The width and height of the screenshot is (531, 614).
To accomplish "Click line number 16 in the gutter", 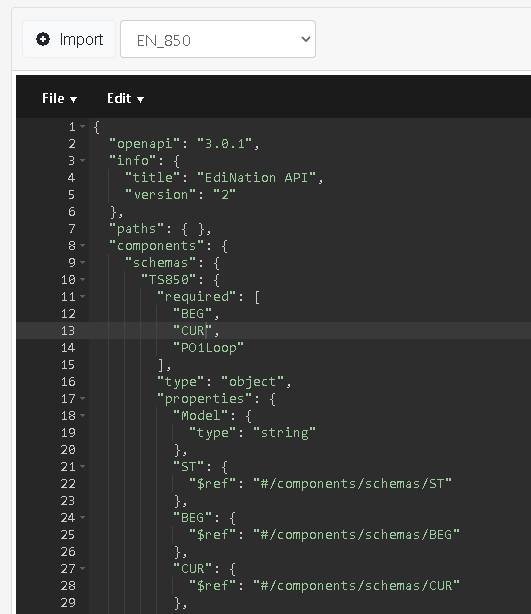I will [x=68, y=382].
